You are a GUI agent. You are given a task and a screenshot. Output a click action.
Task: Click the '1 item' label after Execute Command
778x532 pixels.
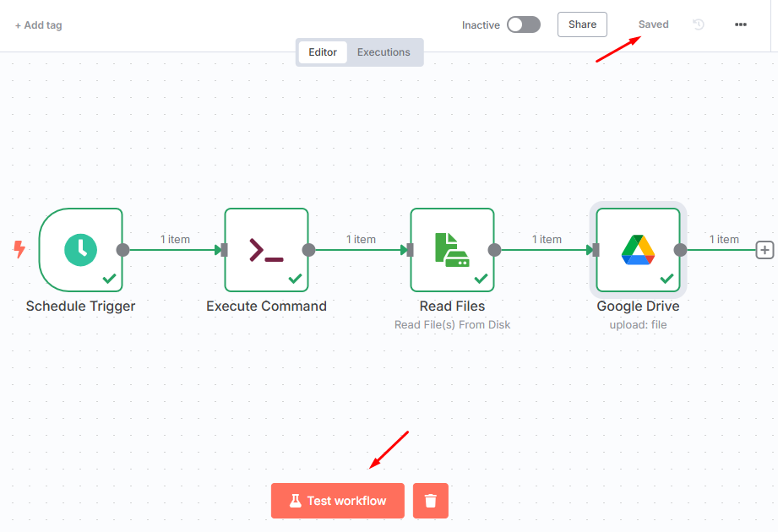[361, 240]
